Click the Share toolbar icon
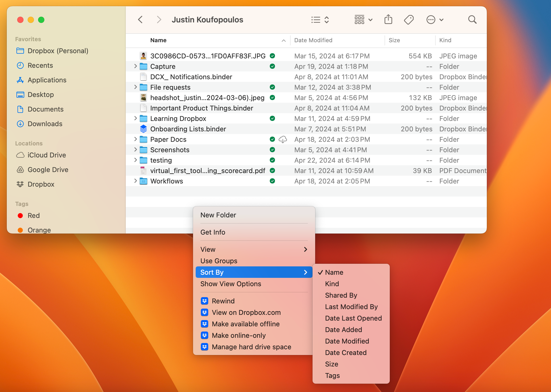The width and height of the screenshot is (551, 392). click(x=388, y=20)
